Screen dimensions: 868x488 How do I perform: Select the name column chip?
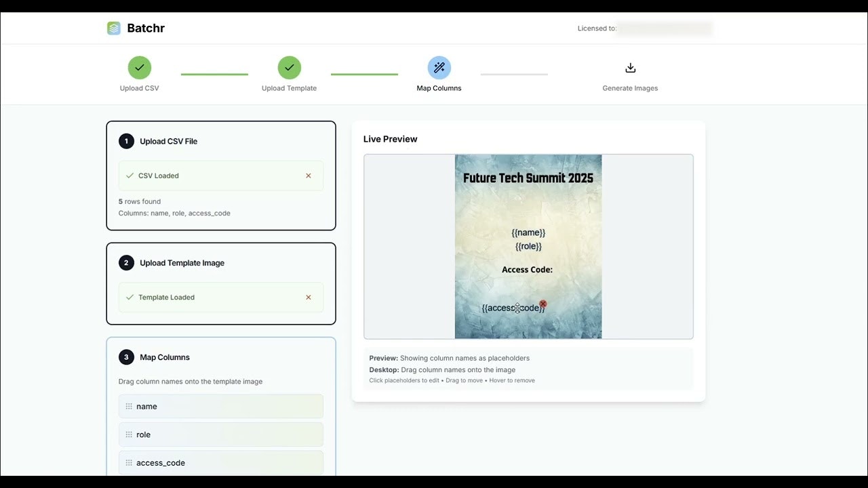click(x=221, y=407)
